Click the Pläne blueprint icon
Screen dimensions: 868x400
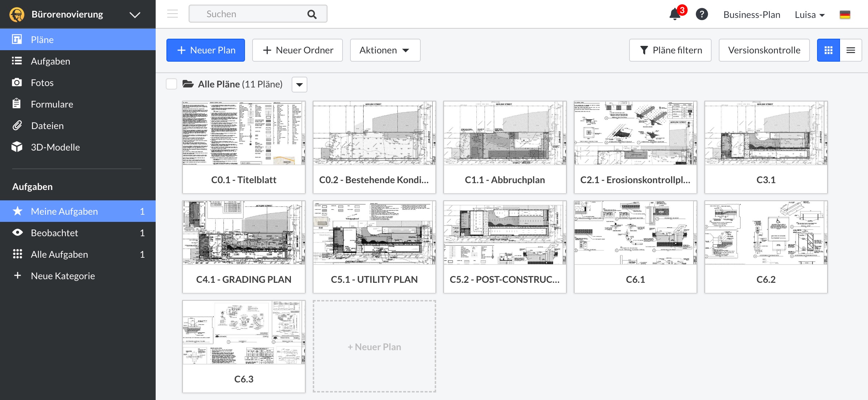pos(17,39)
